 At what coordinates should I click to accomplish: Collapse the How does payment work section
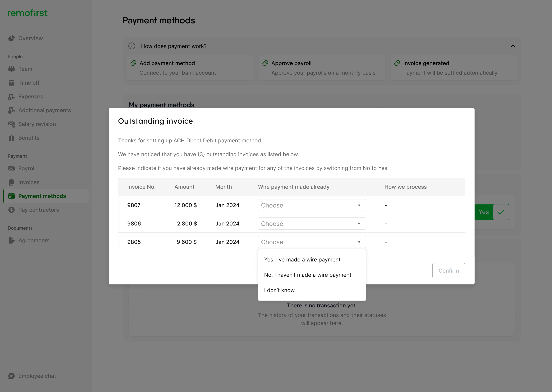513,46
